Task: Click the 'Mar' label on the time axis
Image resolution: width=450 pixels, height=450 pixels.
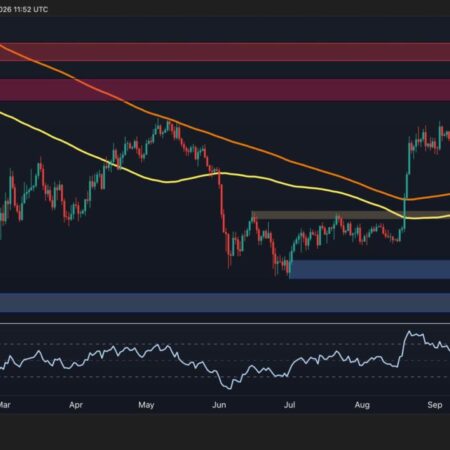Action: [x=5, y=405]
